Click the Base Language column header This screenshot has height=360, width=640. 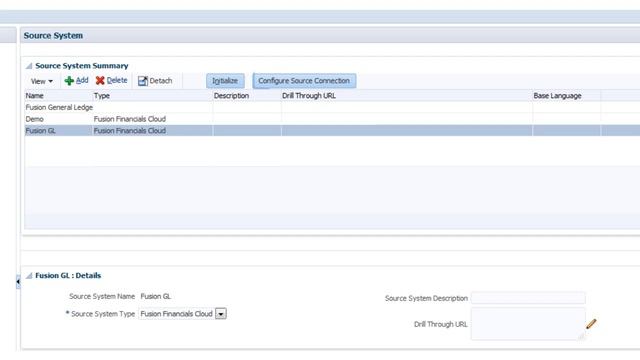[x=558, y=96]
